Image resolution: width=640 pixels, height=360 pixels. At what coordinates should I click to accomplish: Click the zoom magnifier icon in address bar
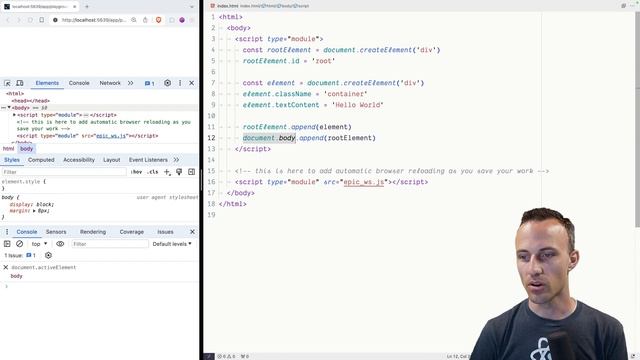click(134, 20)
